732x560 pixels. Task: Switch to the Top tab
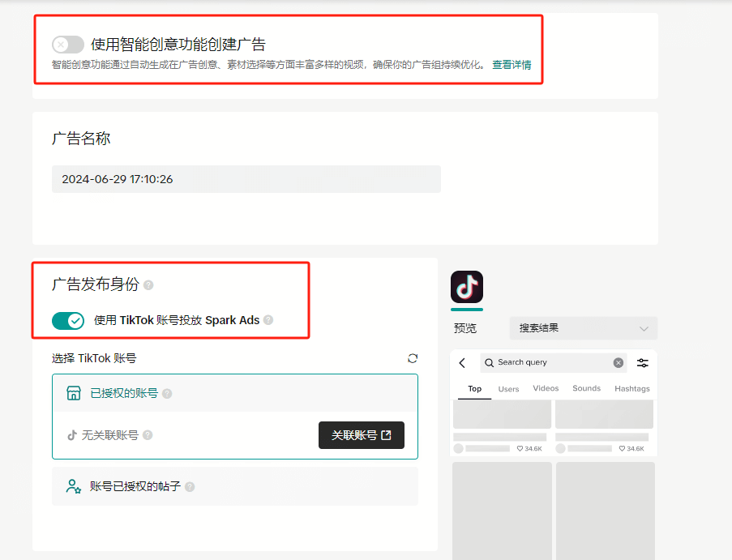click(x=475, y=389)
